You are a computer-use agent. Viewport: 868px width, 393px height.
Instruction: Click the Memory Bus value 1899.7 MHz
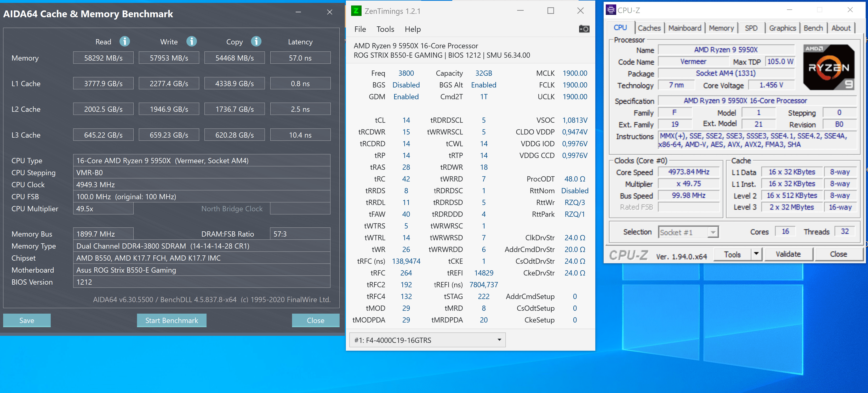click(x=103, y=234)
